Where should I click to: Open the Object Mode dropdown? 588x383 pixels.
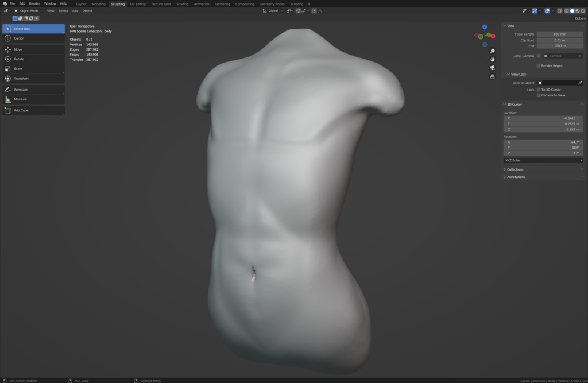point(29,11)
